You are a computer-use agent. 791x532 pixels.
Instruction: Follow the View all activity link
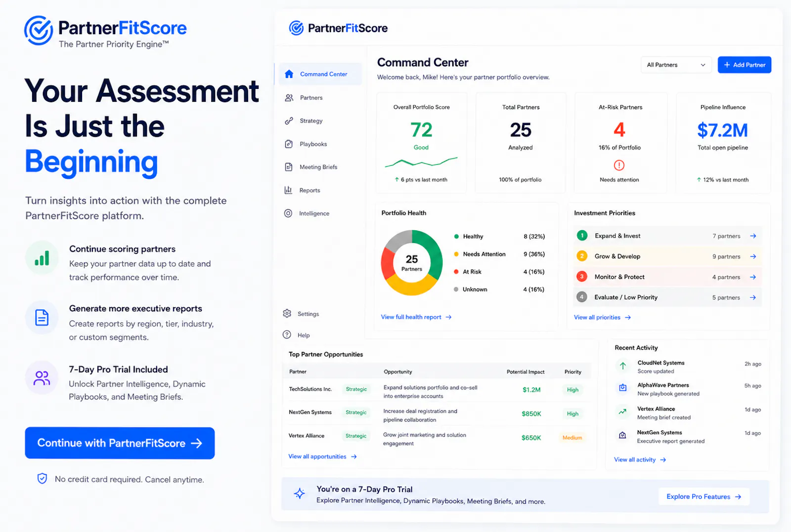(x=640, y=459)
